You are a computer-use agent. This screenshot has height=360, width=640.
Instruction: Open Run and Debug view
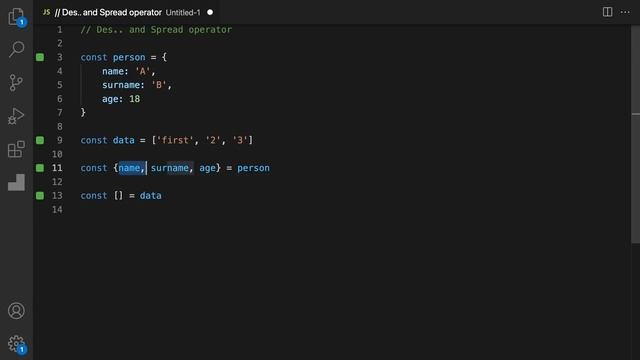pyautogui.click(x=16, y=116)
